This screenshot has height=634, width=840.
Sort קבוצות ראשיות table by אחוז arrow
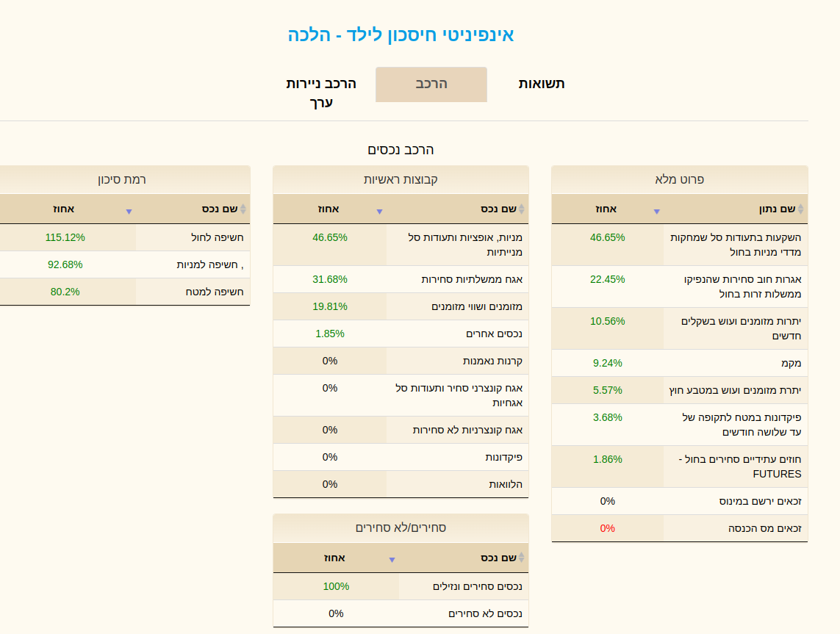pos(379,212)
